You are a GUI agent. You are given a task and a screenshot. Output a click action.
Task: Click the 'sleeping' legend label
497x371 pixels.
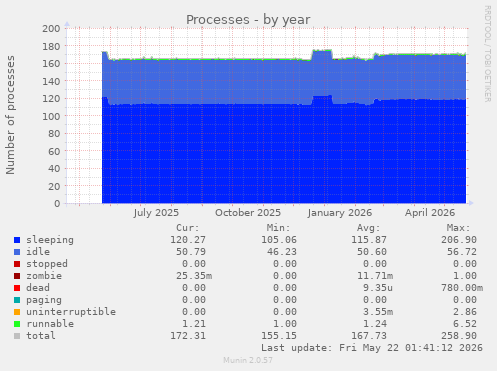[50, 240]
